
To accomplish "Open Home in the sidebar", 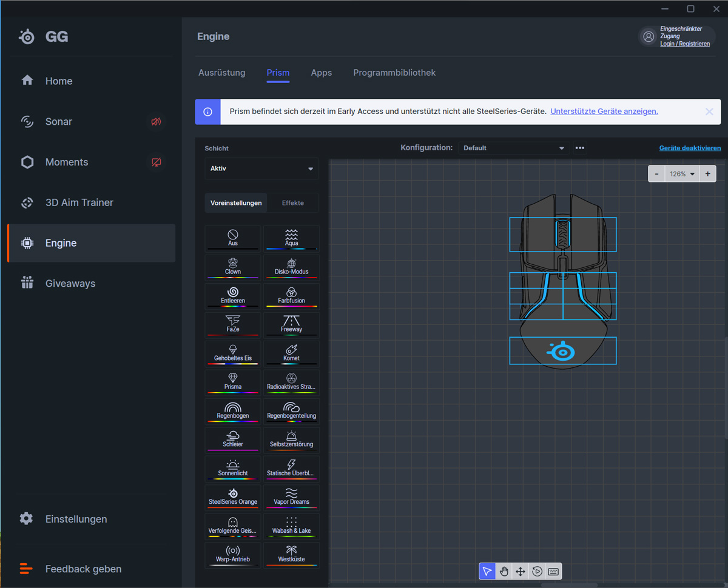I will [91, 81].
